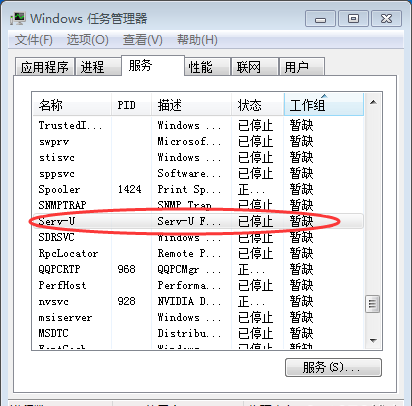Click the Distribu... description
Image resolution: width=412 pixels, height=406 pixels.
pos(189,333)
